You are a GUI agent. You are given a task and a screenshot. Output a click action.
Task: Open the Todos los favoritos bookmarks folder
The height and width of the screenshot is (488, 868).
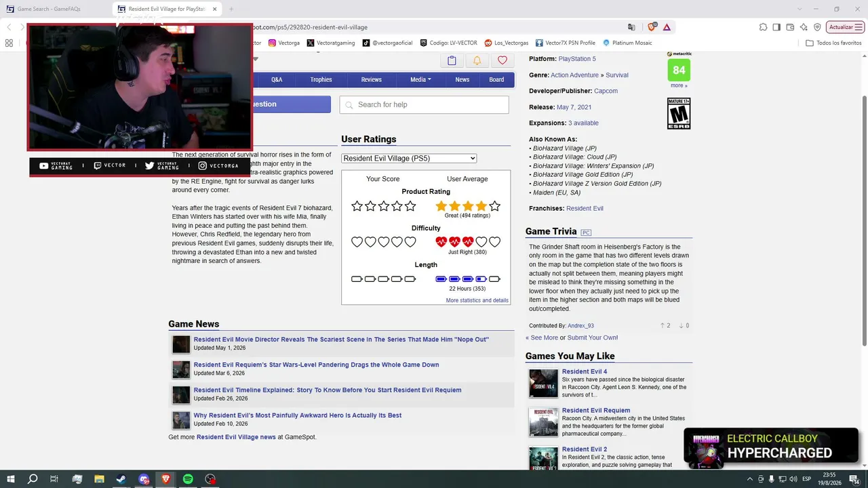coord(833,43)
